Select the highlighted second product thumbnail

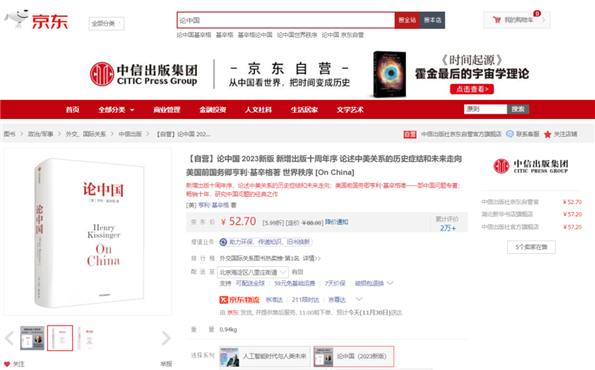coord(60,338)
